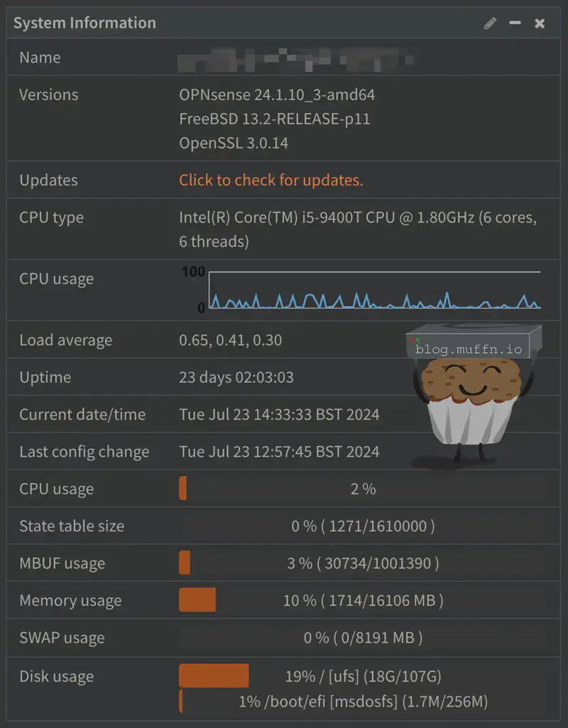Click the SWAP usage bar

point(363,638)
